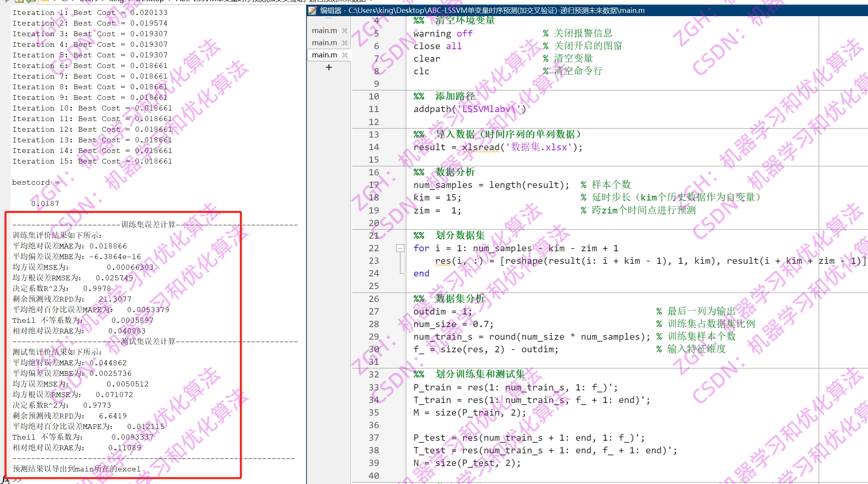Click line number 29 in the gutter
The image size is (868, 484).
[x=374, y=337]
